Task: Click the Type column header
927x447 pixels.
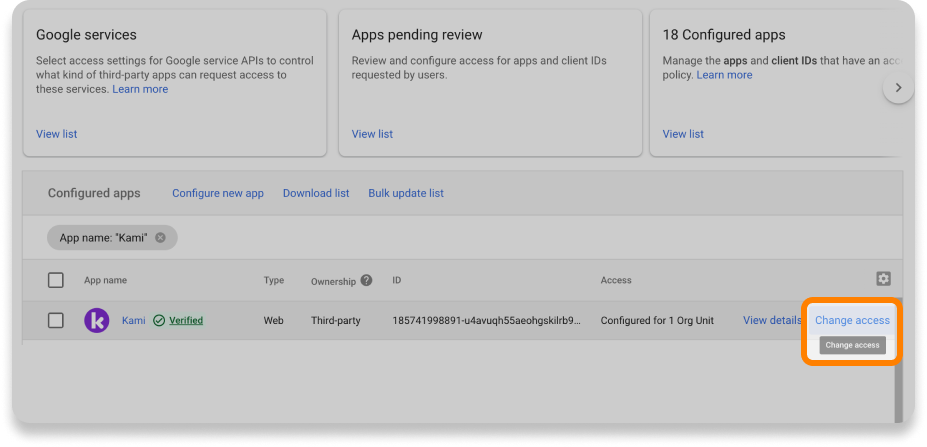Action: pyautogui.click(x=274, y=280)
